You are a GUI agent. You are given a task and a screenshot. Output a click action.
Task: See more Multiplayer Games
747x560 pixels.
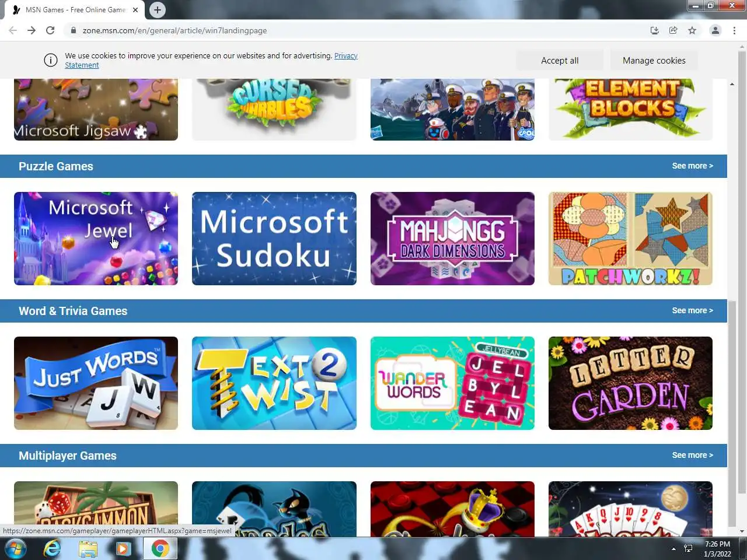(692, 455)
